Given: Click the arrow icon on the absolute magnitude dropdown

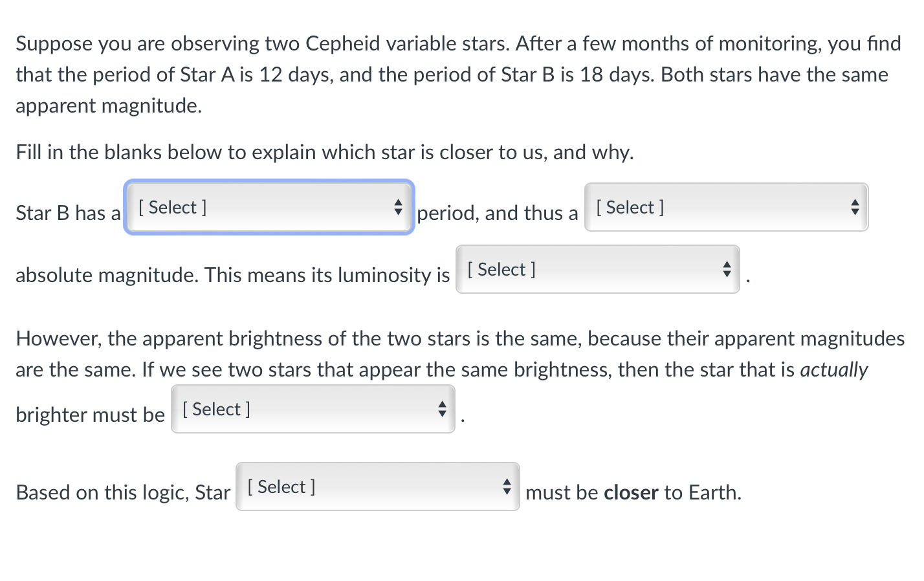Looking at the screenshot, I should tap(855, 207).
